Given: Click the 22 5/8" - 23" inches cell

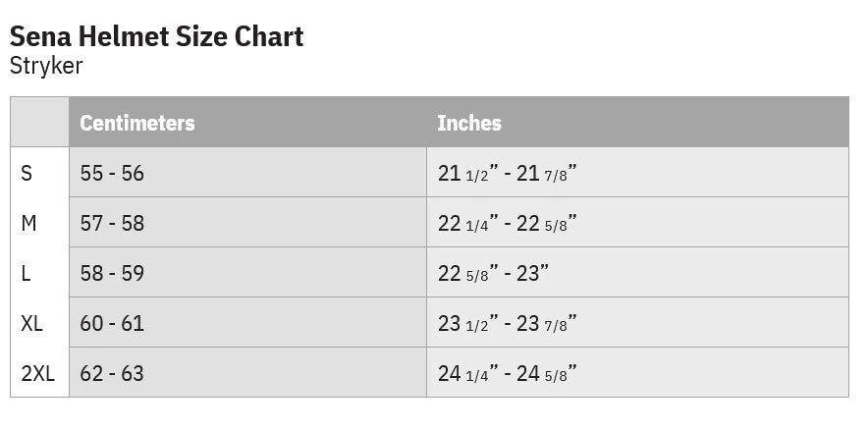Looking at the screenshot, I should click(x=493, y=274).
